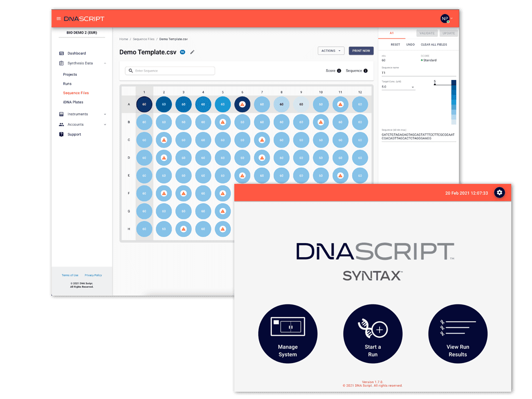The image size is (532, 399).
Task: Click CLEAR ALL FIELDS
Action: tap(434, 45)
